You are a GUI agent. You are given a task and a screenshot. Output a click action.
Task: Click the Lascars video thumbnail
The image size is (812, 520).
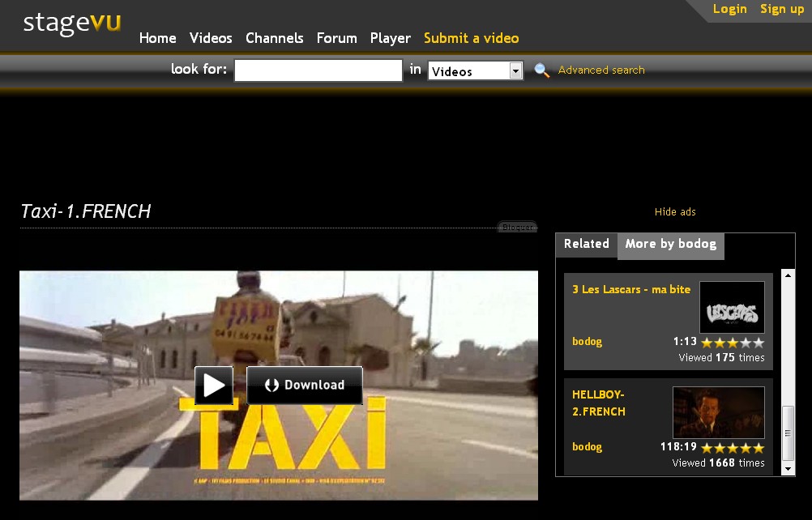(x=732, y=307)
